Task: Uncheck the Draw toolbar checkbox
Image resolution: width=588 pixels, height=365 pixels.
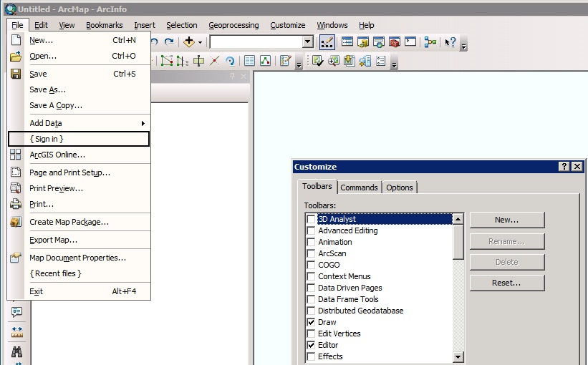Action: (311, 322)
